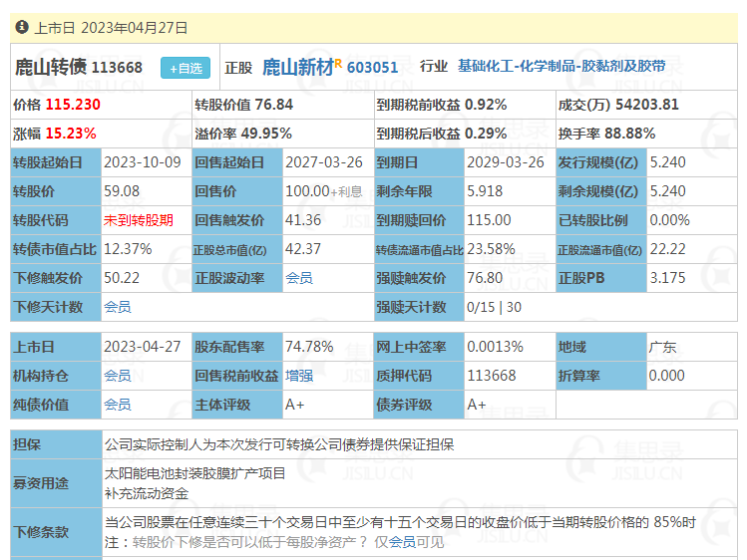Select 正股总市值 value 42.37
The width and height of the screenshot is (747, 560).
[303, 249]
